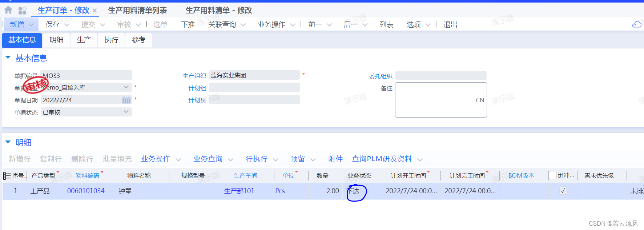Select the 执行 tab

(x=111, y=40)
